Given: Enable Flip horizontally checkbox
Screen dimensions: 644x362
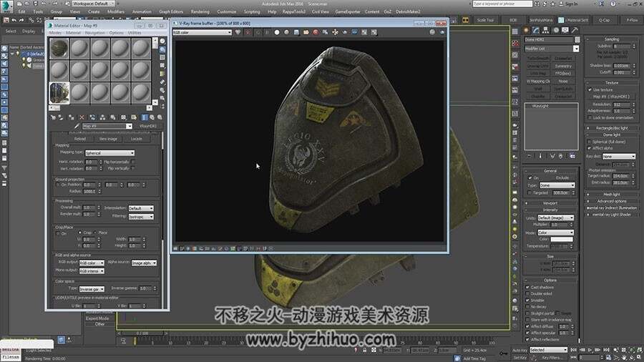Looking at the screenshot, I should click(x=133, y=162).
